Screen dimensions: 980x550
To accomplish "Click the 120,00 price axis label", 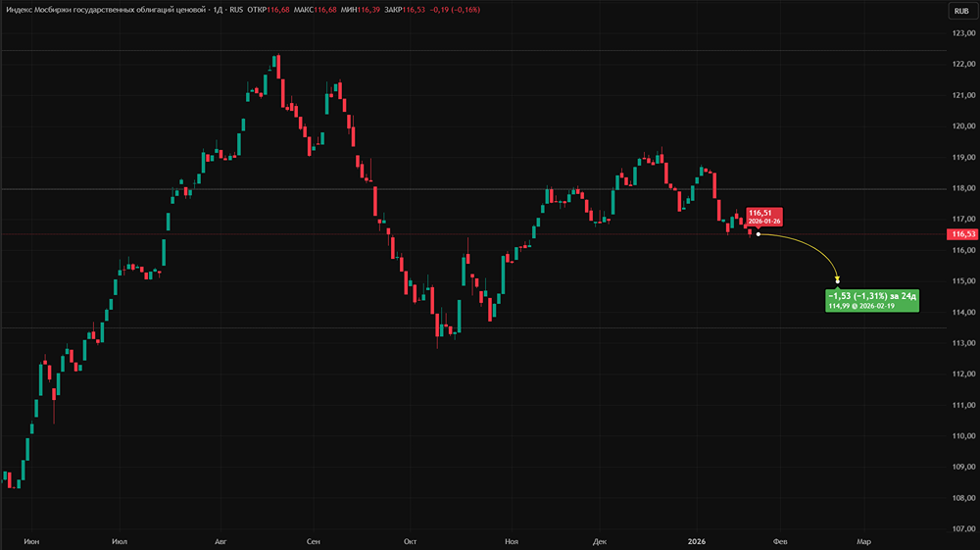I will pyautogui.click(x=963, y=125).
